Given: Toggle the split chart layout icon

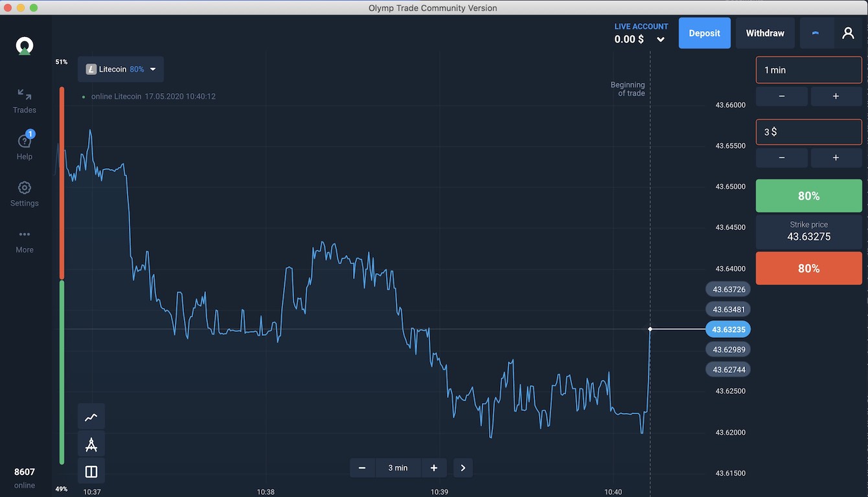Looking at the screenshot, I should [x=91, y=472].
